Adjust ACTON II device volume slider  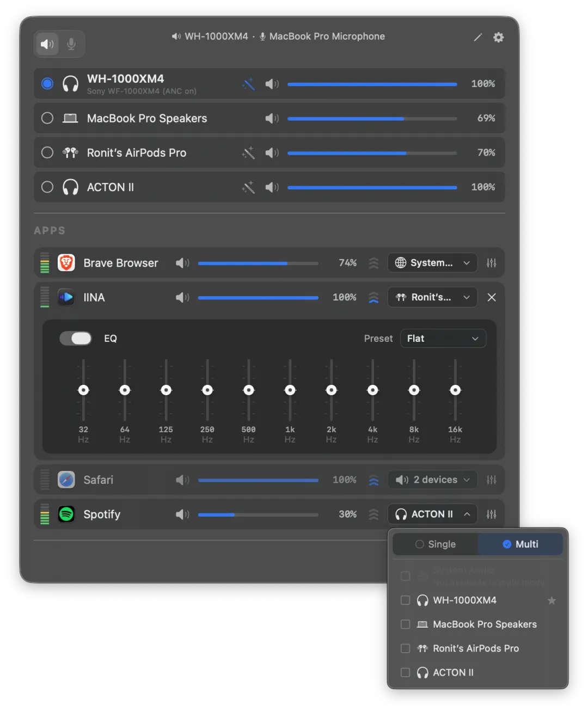(x=372, y=187)
